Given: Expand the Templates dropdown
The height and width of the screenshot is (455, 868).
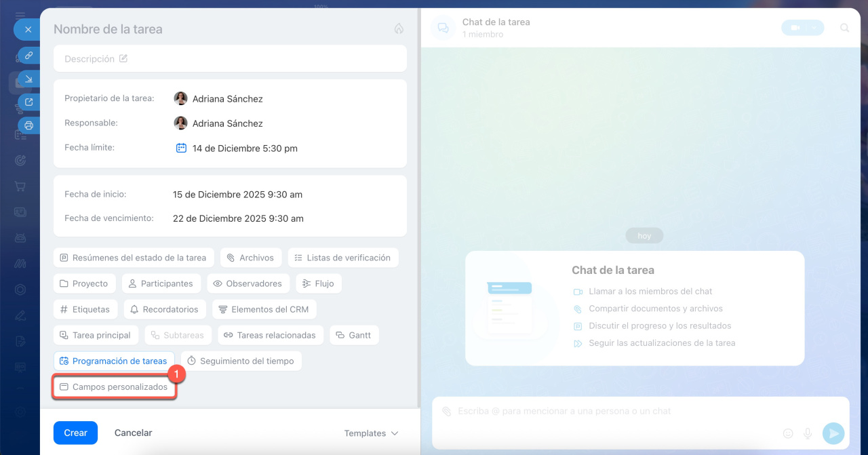Looking at the screenshot, I should (371, 433).
